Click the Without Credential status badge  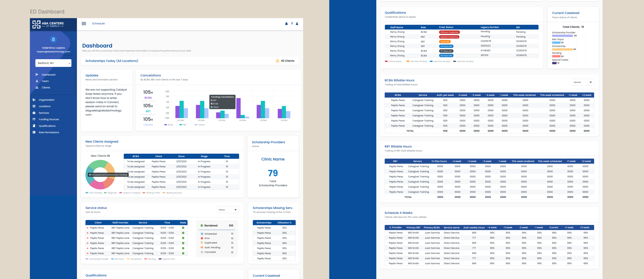[x=449, y=32]
